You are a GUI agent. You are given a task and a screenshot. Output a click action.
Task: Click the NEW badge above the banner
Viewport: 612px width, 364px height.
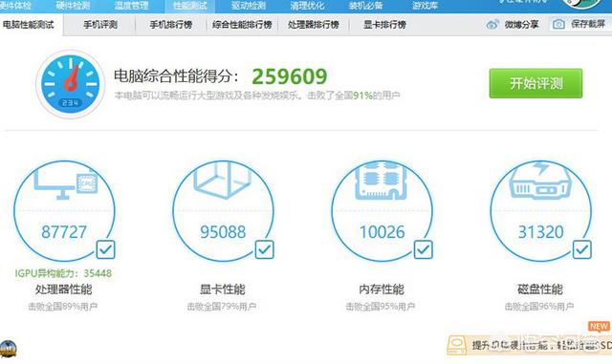[599, 326]
